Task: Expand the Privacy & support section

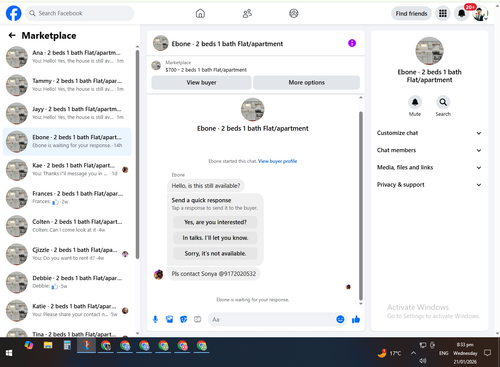Action: point(429,185)
